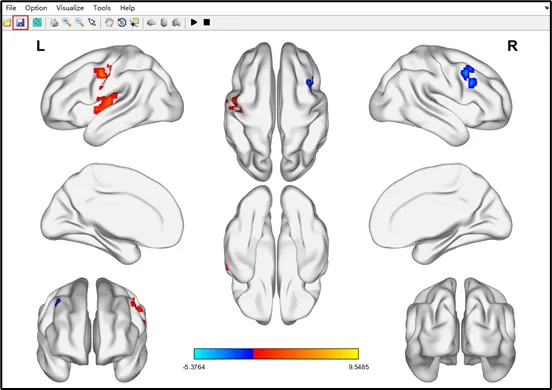Click the L hemisphere label

point(40,46)
